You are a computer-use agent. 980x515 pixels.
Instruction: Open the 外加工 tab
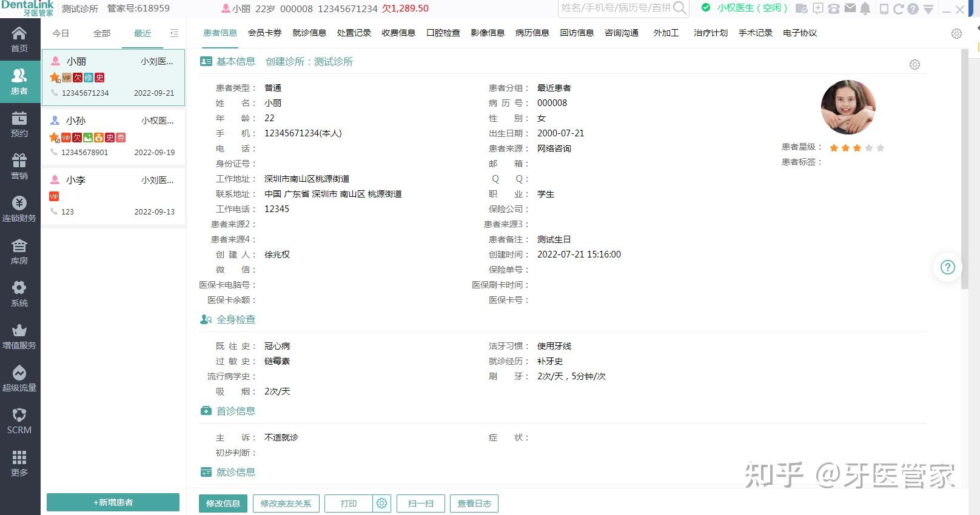pyautogui.click(x=666, y=33)
